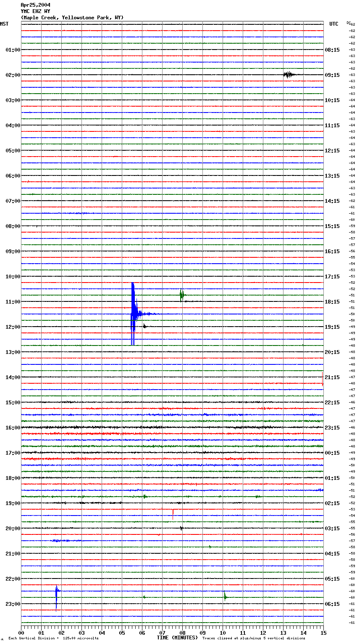Select the 14:00 MST time label
This screenshot has width=357, height=644.
coord(13,377)
